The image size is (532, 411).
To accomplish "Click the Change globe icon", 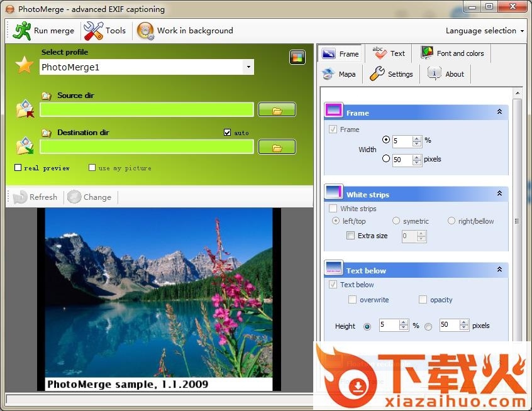I will point(74,197).
